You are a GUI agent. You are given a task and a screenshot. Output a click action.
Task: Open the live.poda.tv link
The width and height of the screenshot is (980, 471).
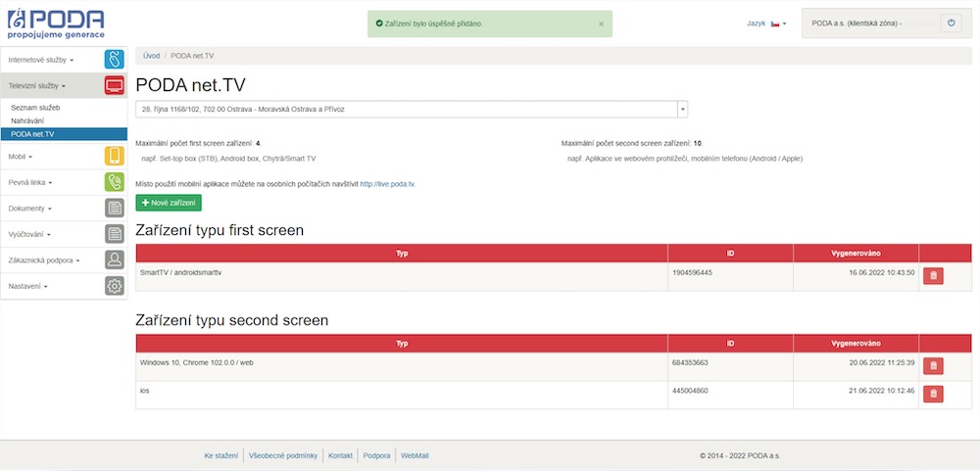tap(387, 184)
